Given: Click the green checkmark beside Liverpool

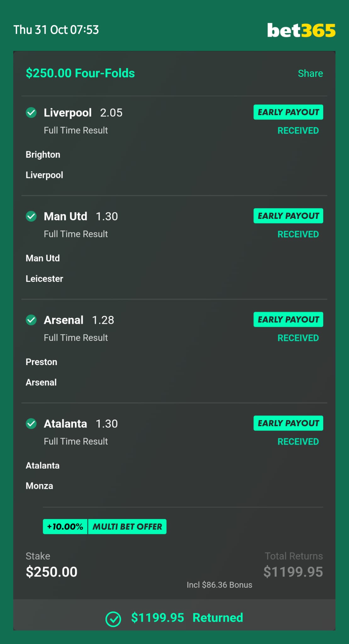Looking at the screenshot, I should click(x=31, y=113).
